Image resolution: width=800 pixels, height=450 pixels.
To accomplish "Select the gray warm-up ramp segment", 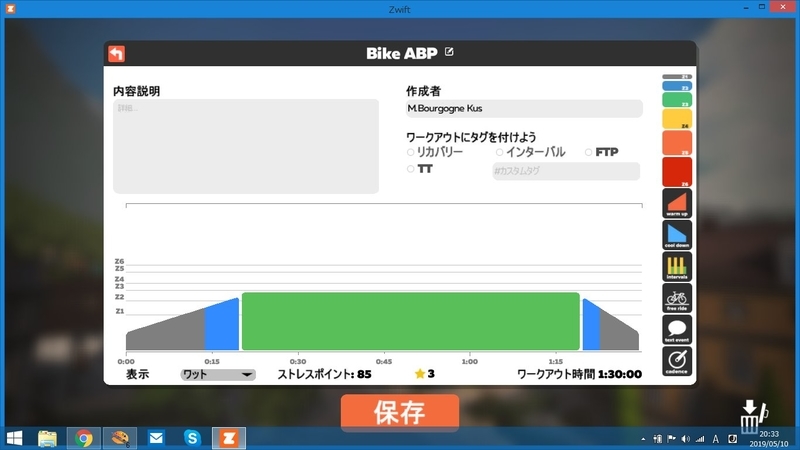I will (x=165, y=331).
